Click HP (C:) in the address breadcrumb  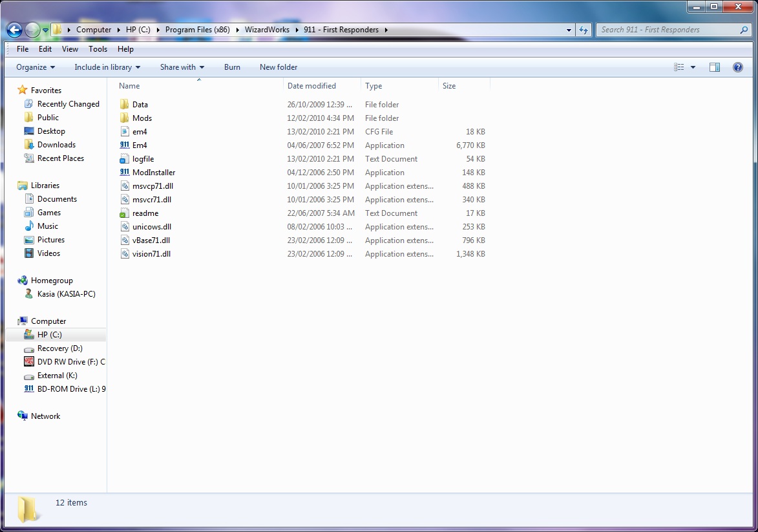coord(138,30)
